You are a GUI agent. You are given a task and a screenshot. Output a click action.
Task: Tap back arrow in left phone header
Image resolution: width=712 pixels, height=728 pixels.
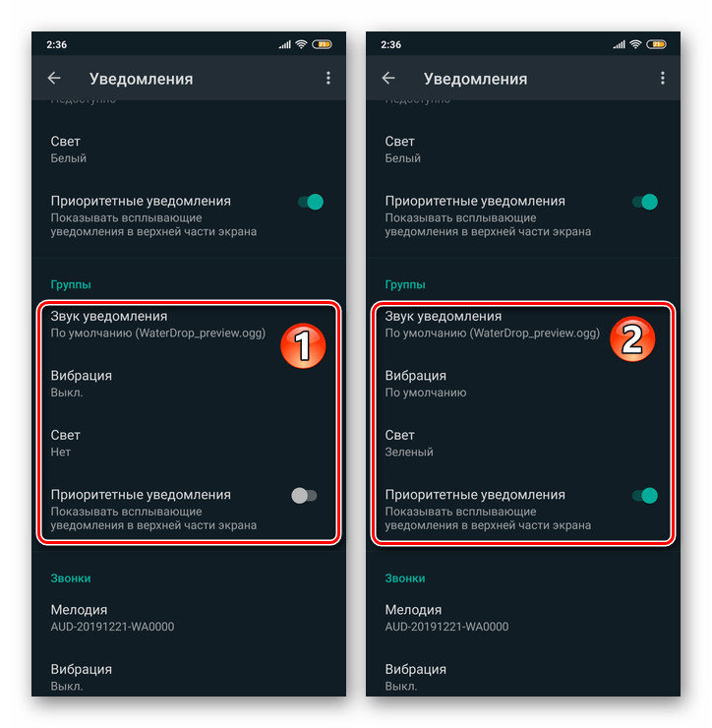[x=54, y=78]
